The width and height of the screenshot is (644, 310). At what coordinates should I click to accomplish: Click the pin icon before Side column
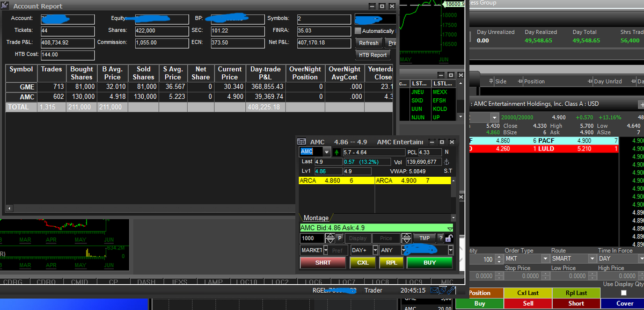click(x=492, y=82)
